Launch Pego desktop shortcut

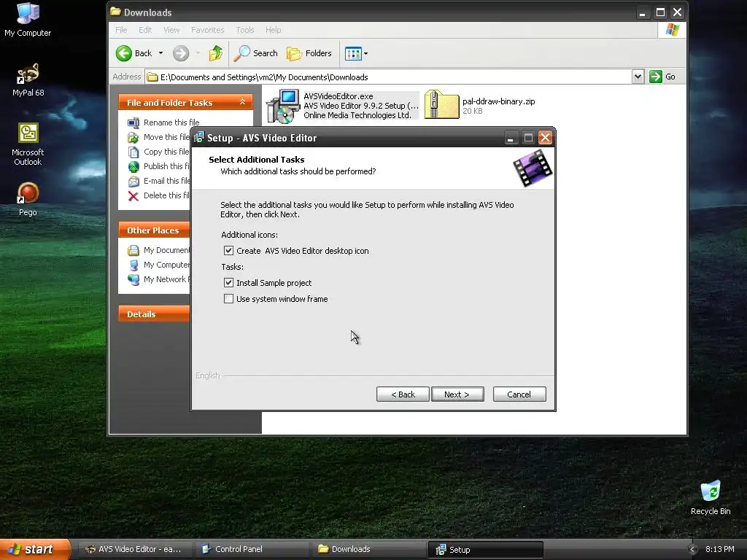click(x=28, y=200)
